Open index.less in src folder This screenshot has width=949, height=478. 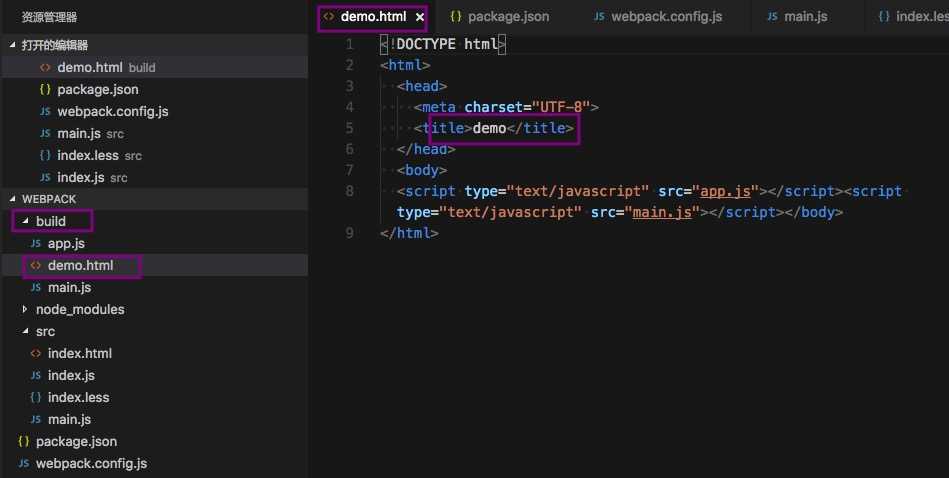click(x=154, y=398)
